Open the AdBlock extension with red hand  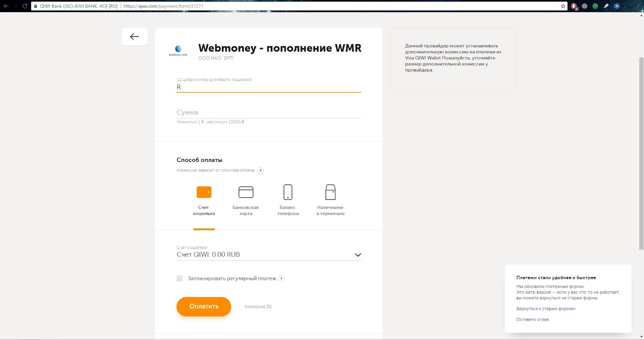(x=574, y=6)
